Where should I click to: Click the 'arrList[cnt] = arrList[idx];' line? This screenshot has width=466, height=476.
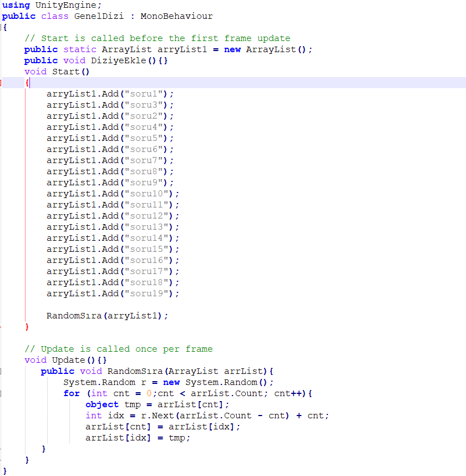(163, 427)
